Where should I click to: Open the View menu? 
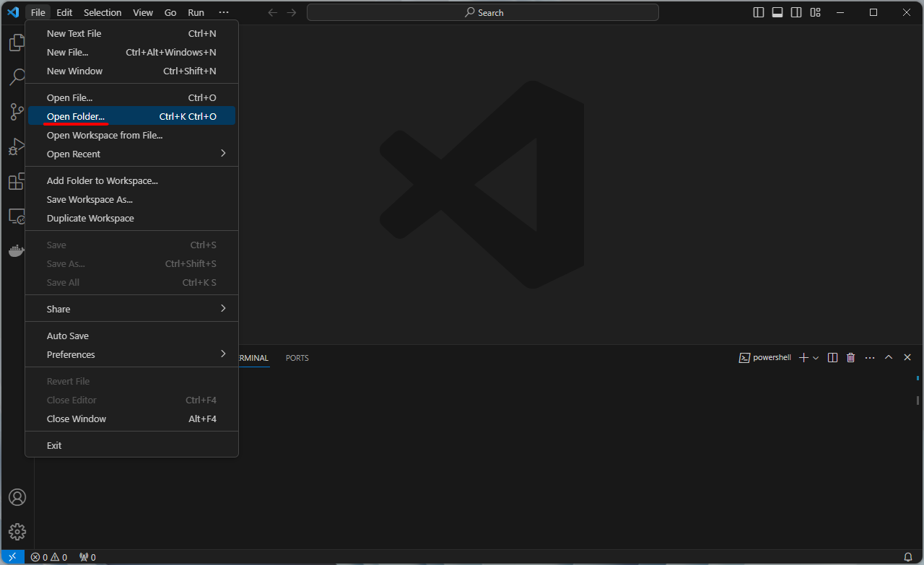click(143, 12)
